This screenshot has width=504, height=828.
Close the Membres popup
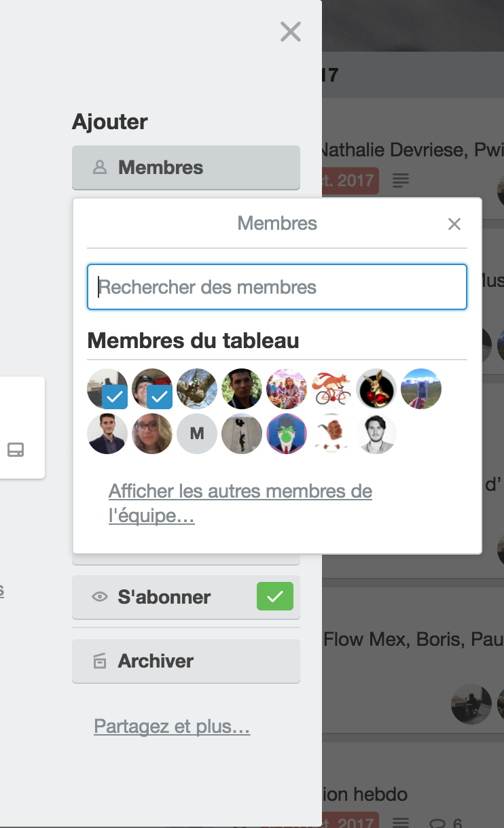click(x=454, y=224)
